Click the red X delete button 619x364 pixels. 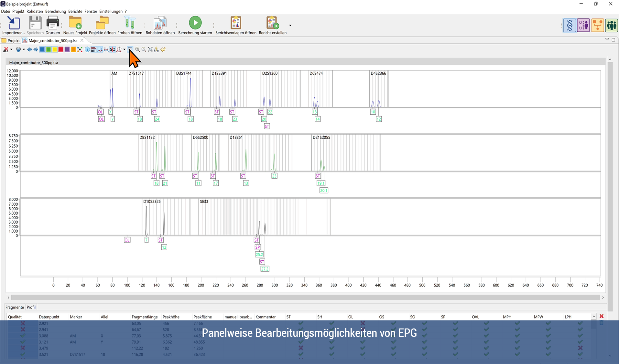click(x=602, y=316)
